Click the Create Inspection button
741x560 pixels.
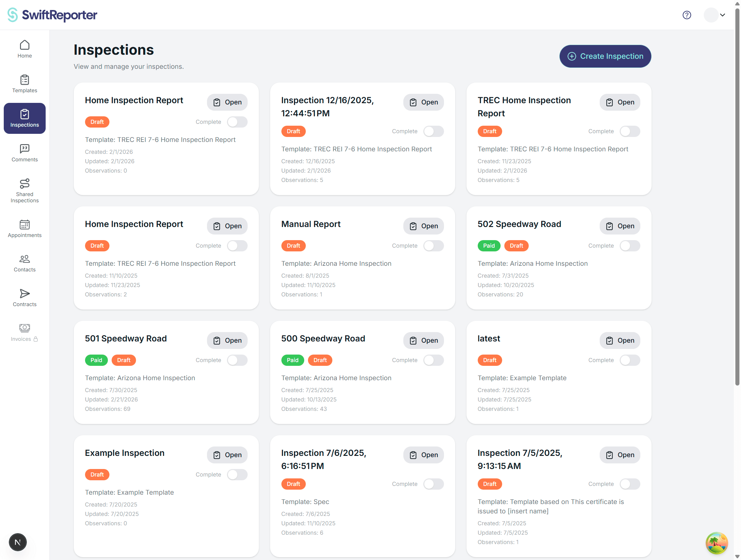(x=605, y=56)
